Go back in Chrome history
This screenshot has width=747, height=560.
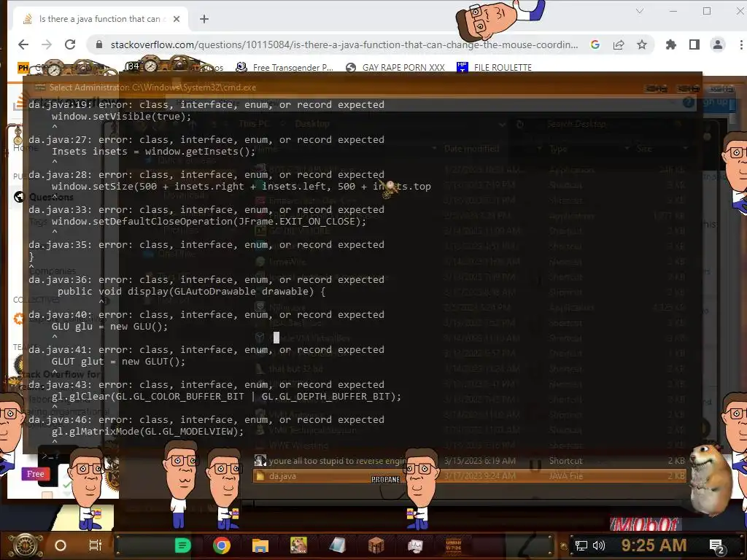pyautogui.click(x=23, y=44)
